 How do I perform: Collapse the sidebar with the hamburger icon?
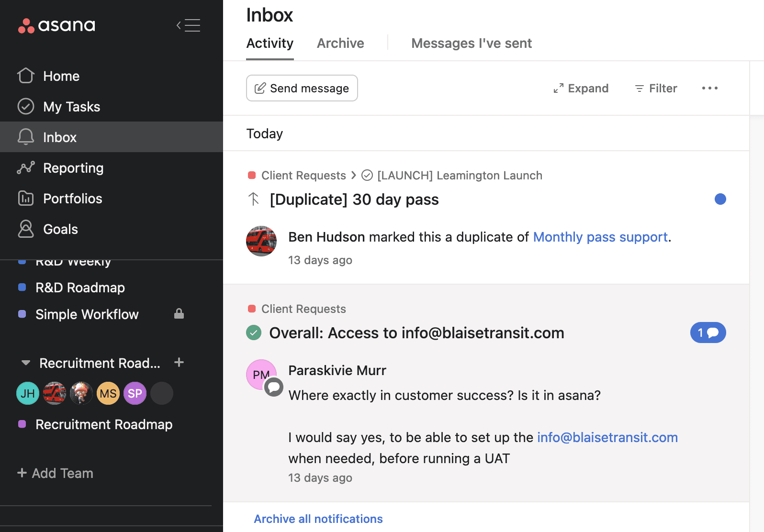188,25
